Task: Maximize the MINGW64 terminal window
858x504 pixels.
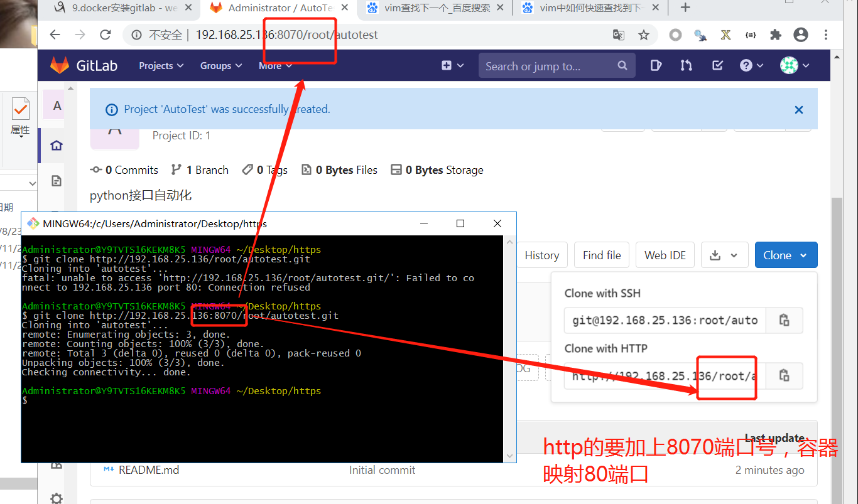Action: tap(460, 223)
